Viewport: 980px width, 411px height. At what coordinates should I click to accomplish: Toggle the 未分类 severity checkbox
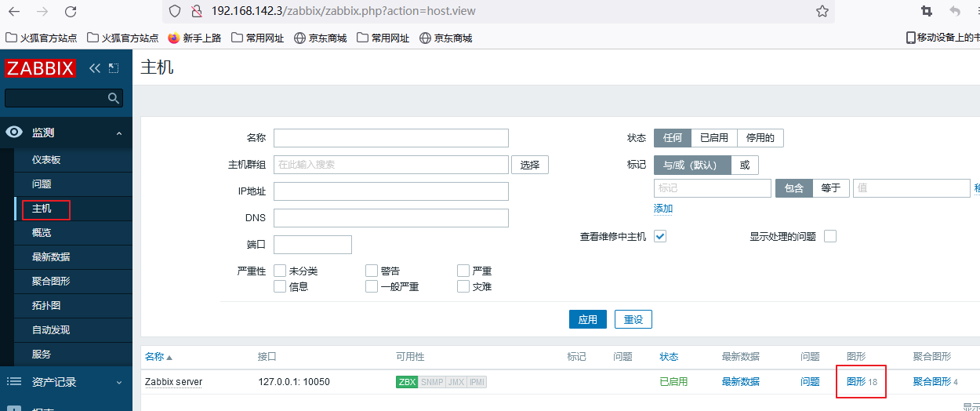click(x=280, y=271)
